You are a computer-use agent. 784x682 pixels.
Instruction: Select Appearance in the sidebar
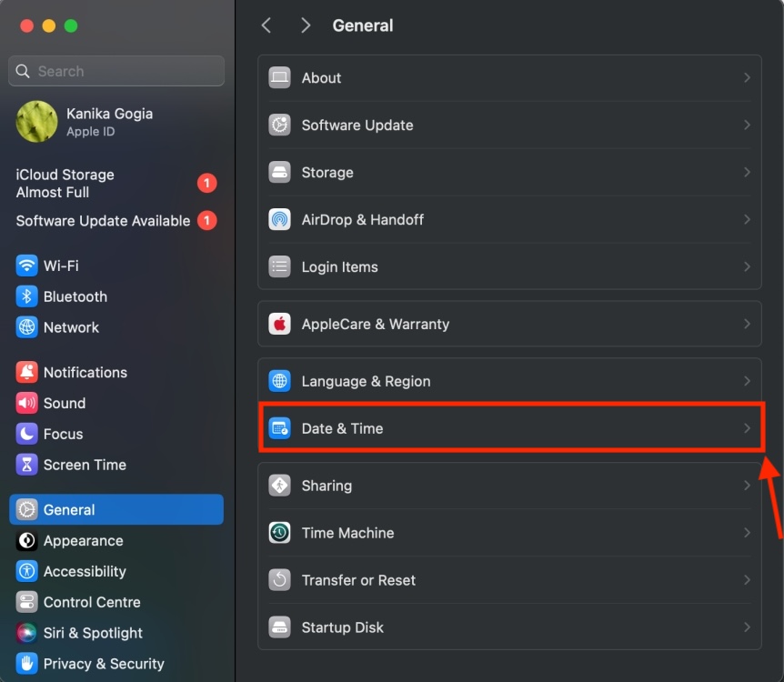tap(83, 541)
